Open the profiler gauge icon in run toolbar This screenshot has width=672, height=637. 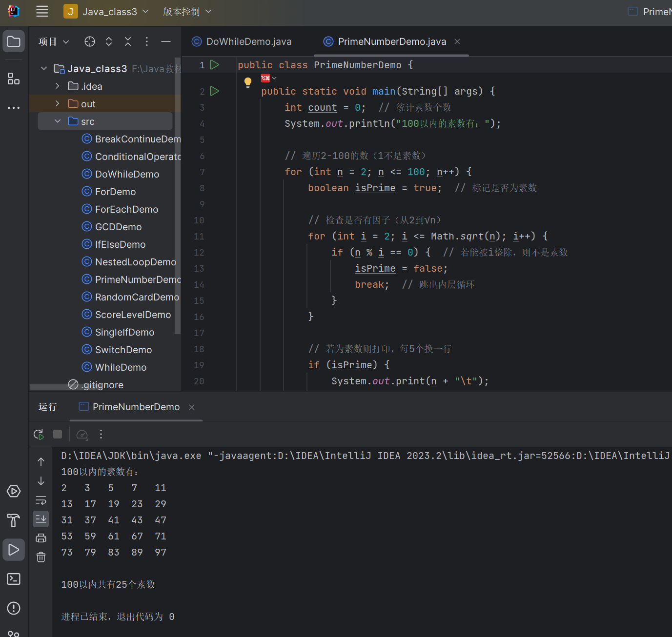82,434
